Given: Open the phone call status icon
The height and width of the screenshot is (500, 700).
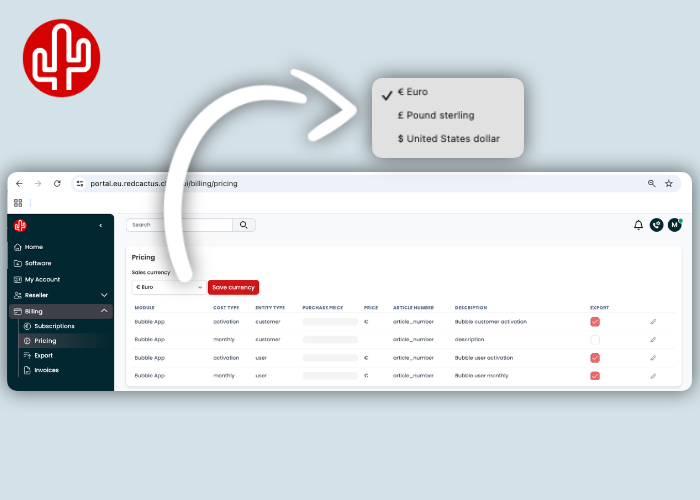Looking at the screenshot, I should 656,225.
